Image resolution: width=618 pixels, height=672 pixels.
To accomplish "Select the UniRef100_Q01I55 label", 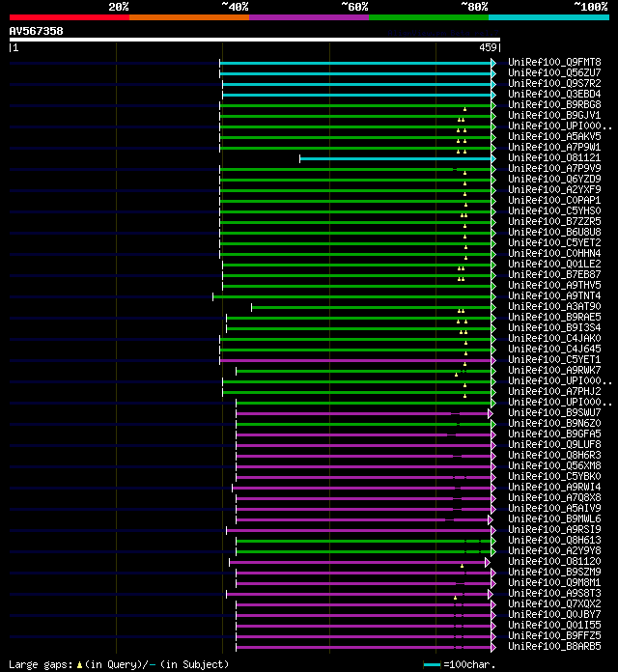I will tap(554, 626).
